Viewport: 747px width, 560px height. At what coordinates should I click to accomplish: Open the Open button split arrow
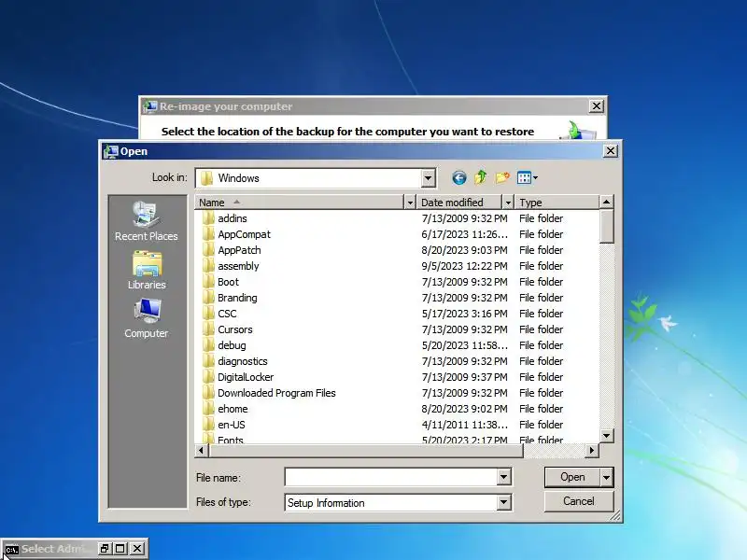coord(606,477)
